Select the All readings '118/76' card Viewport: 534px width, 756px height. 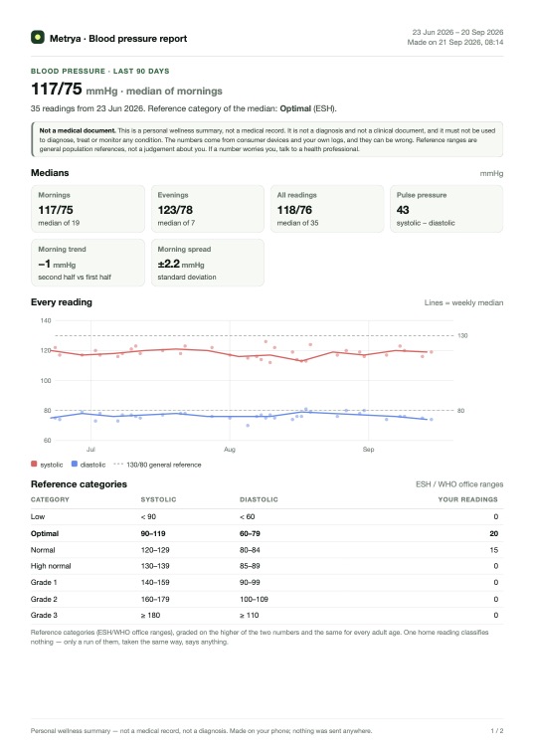click(327, 209)
